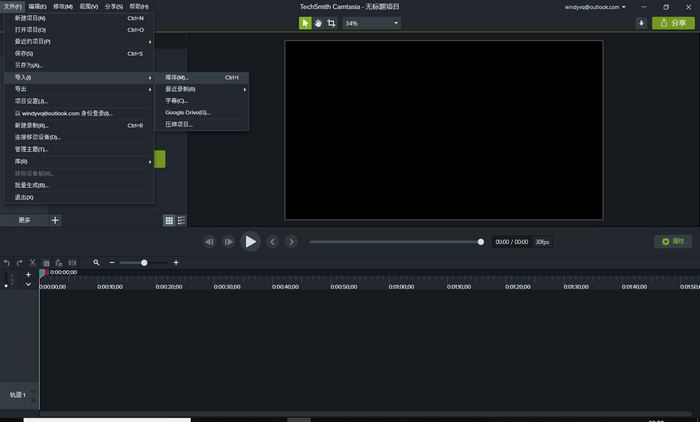Switch media bin to thumbnail grid view
Screen dimensions: 700x422
point(169,221)
